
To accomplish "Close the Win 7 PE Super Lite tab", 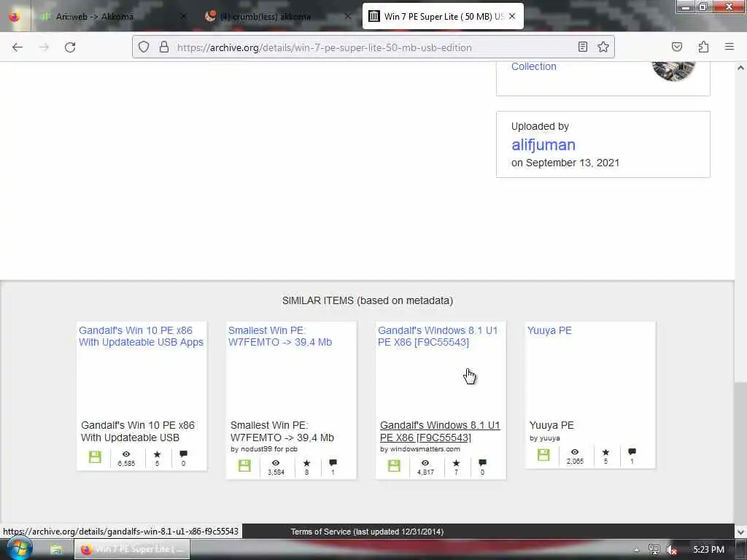I will [512, 16].
